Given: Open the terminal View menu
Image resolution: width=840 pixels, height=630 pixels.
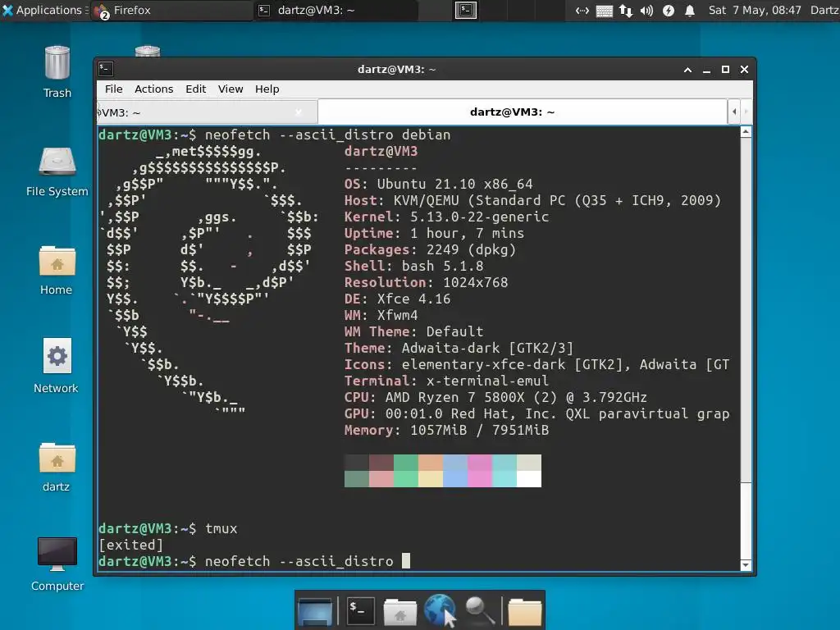Looking at the screenshot, I should pyautogui.click(x=231, y=89).
